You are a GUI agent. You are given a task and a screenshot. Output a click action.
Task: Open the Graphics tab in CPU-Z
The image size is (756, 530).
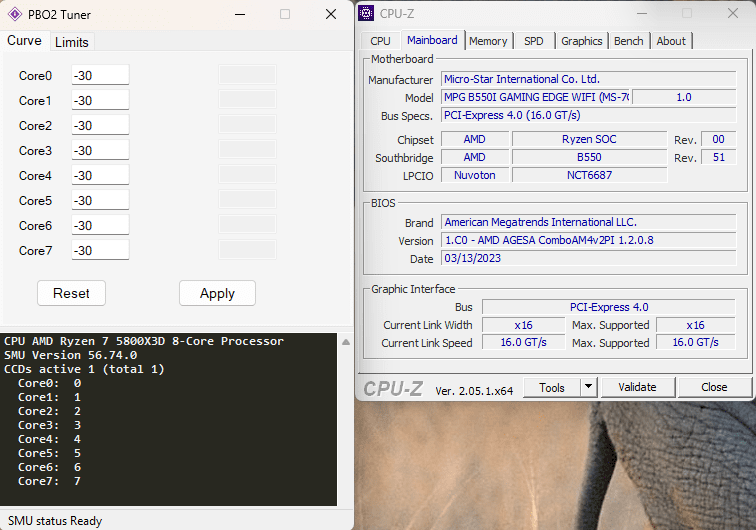point(581,41)
